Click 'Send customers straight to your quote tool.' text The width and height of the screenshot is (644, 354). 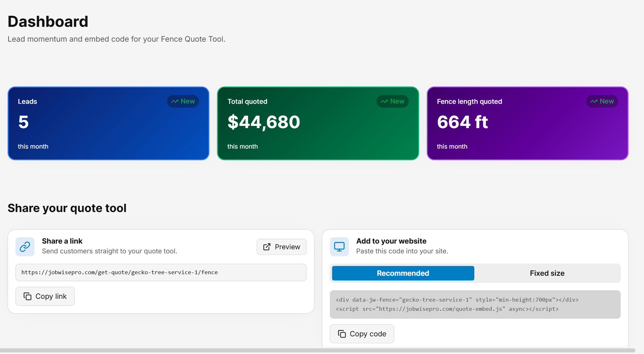pos(109,251)
